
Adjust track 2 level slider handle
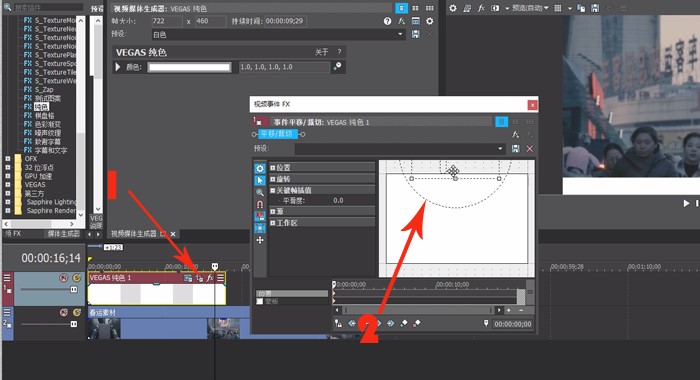pos(74,324)
